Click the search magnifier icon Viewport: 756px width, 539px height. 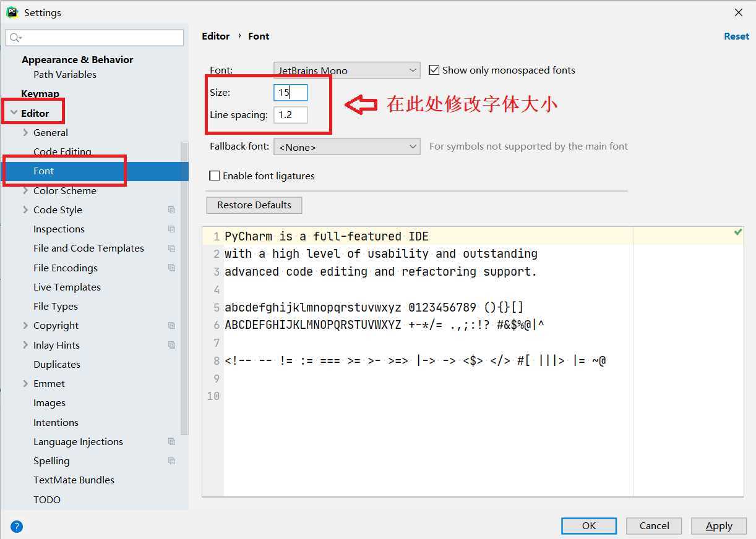pyautogui.click(x=15, y=38)
